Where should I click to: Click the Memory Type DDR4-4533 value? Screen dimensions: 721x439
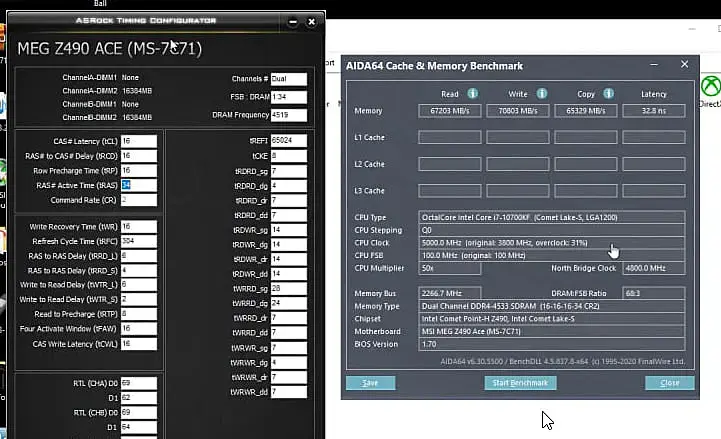(x=552, y=306)
